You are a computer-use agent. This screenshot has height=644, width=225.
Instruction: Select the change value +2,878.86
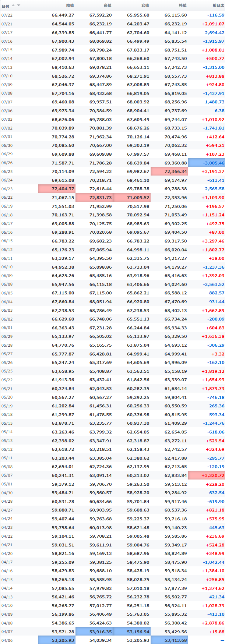[213, 623]
